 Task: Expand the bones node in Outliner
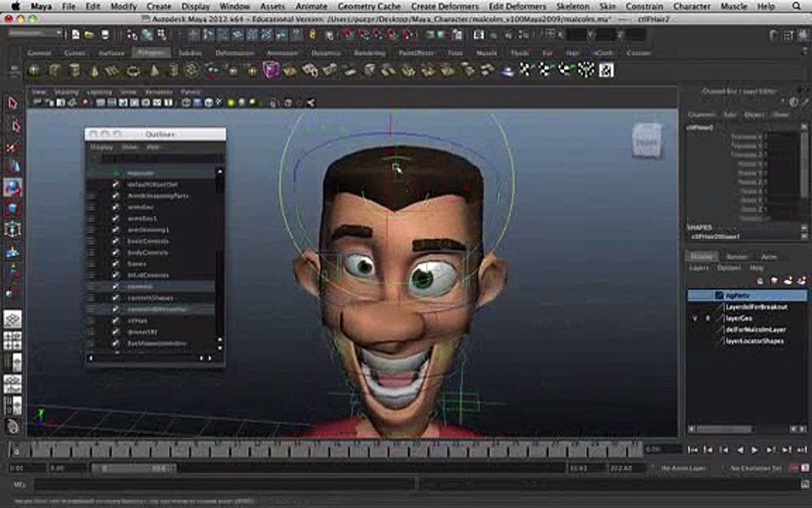tap(91, 264)
